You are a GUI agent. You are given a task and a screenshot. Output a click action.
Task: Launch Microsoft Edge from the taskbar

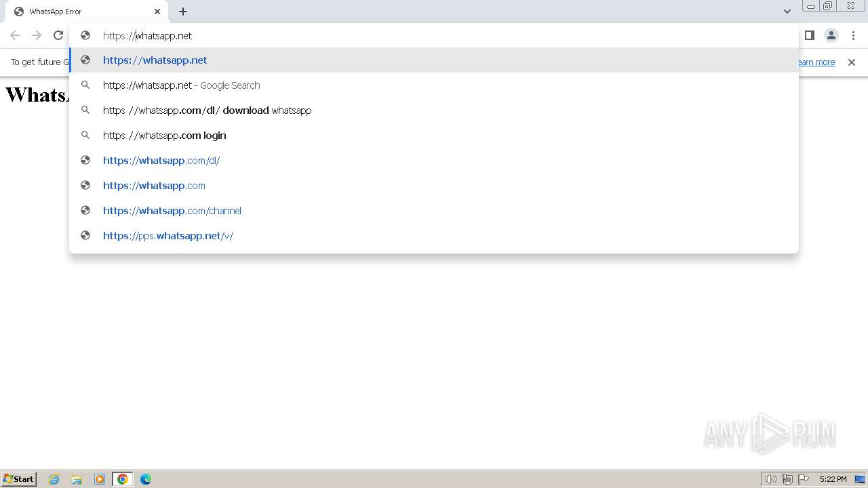[x=146, y=479]
